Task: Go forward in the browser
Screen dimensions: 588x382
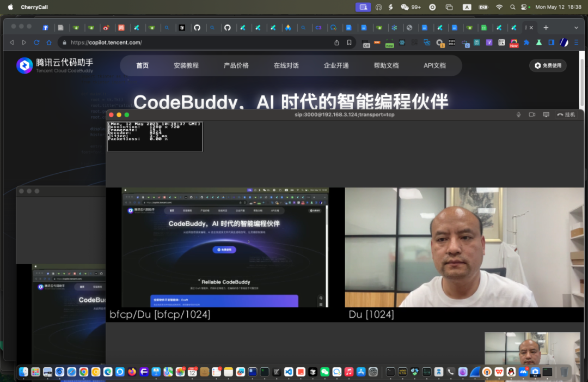Action: [x=24, y=43]
